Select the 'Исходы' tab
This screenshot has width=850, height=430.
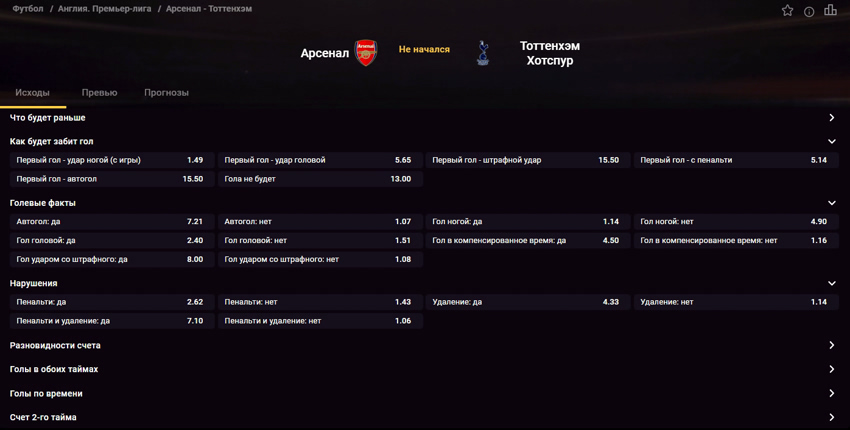[33, 93]
